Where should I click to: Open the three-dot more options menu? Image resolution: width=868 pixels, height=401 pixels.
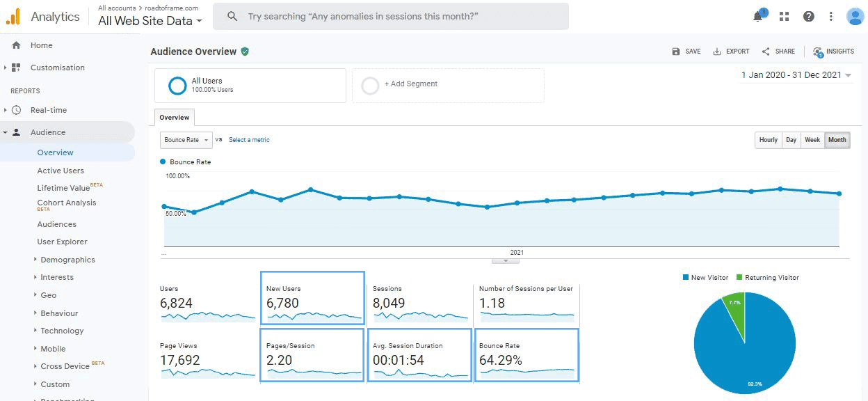830,17
